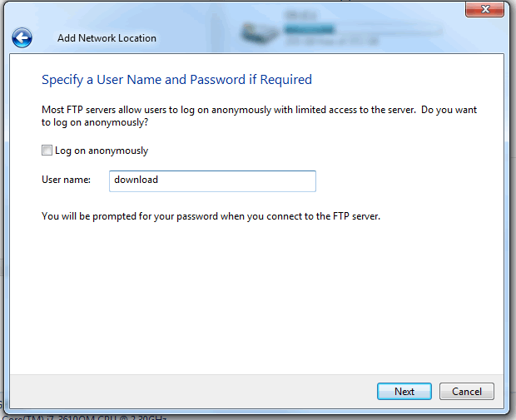This screenshot has width=516, height=420.
Task: Select the blurred drive icon behind the title bar
Action: pyautogui.click(x=260, y=32)
